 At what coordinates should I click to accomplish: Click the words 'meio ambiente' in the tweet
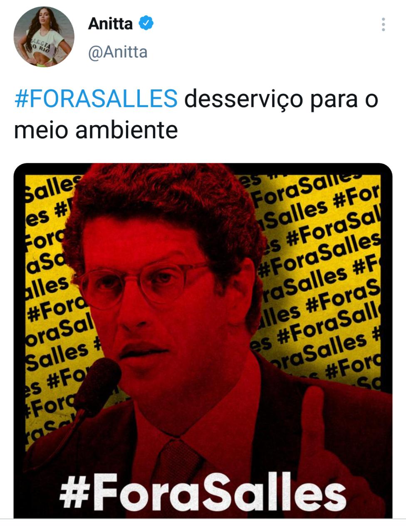tap(96, 130)
